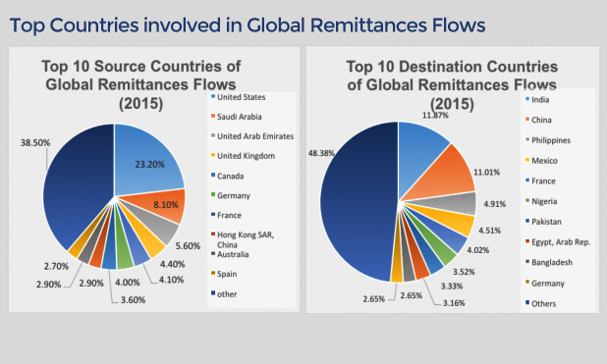Click the Philippines legend label
Screen dimensions: 607x364
coord(551,140)
